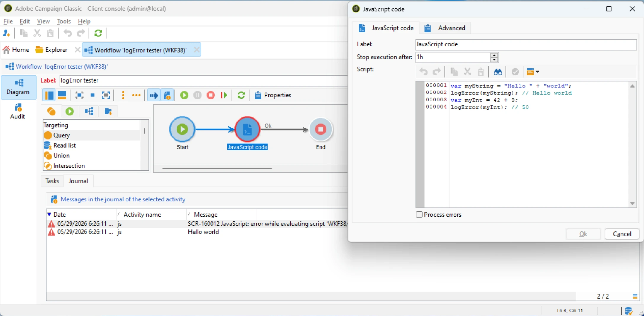Select the End activity node
The height and width of the screenshot is (316, 644).
[321, 129]
